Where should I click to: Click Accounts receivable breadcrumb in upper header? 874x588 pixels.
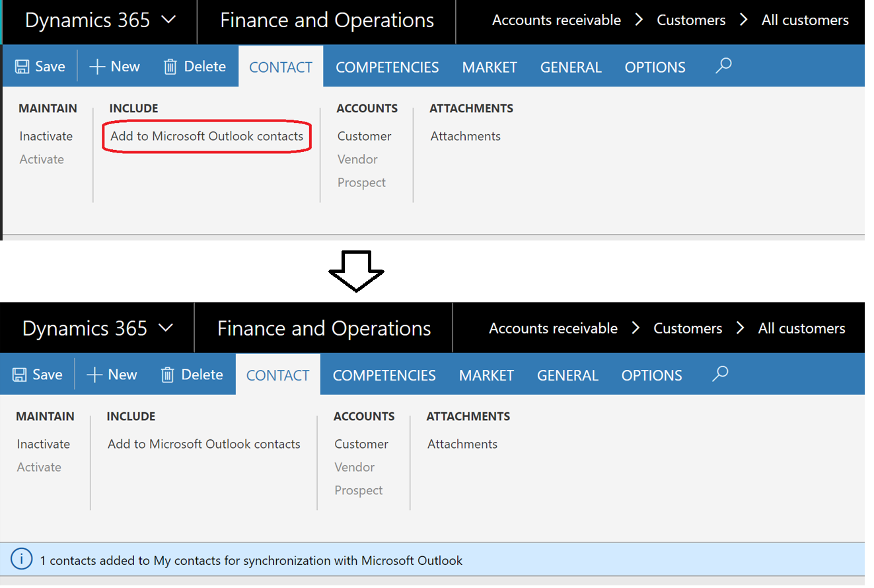(557, 20)
